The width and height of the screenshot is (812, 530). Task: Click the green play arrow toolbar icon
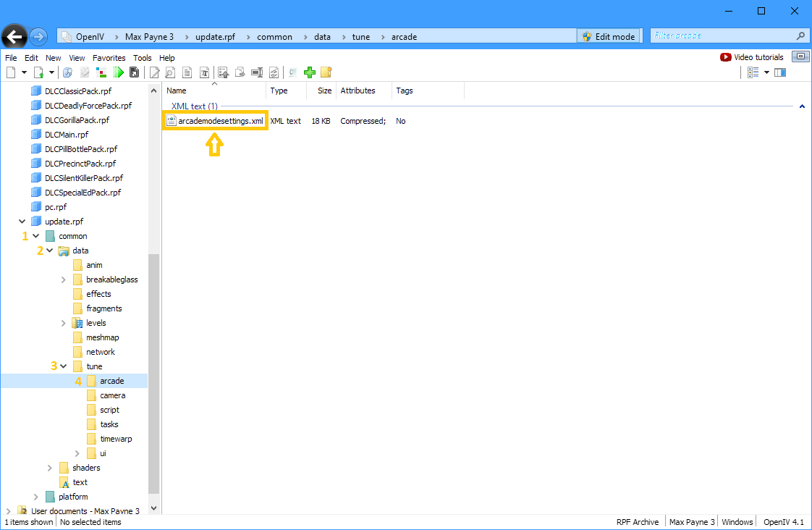pyautogui.click(x=119, y=72)
